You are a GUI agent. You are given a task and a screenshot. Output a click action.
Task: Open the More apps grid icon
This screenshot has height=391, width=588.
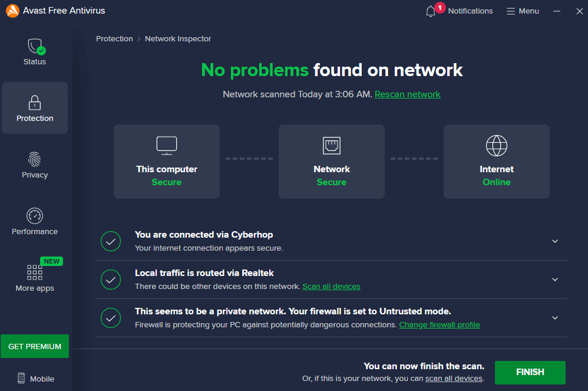[35, 272]
